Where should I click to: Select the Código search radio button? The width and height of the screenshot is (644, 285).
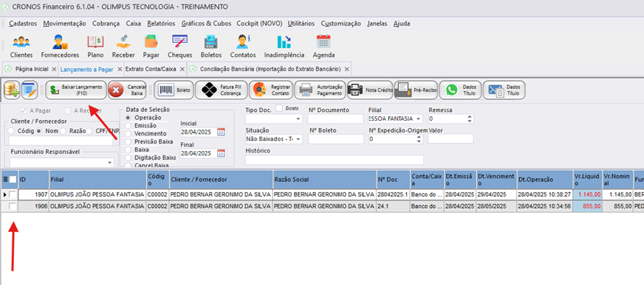click(x=12, y=131)
